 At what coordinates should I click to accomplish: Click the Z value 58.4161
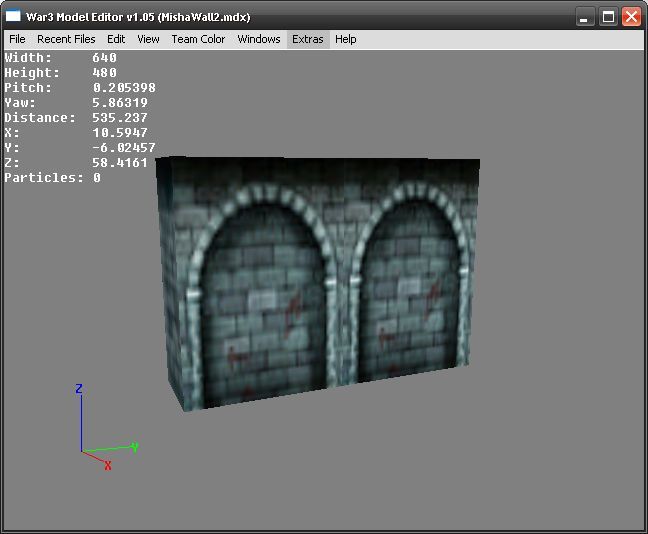point(120,163)
